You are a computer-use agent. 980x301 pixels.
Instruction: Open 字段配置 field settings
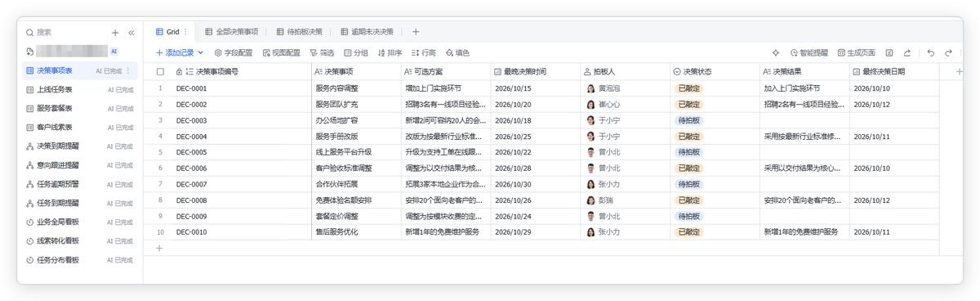(234, 52)
